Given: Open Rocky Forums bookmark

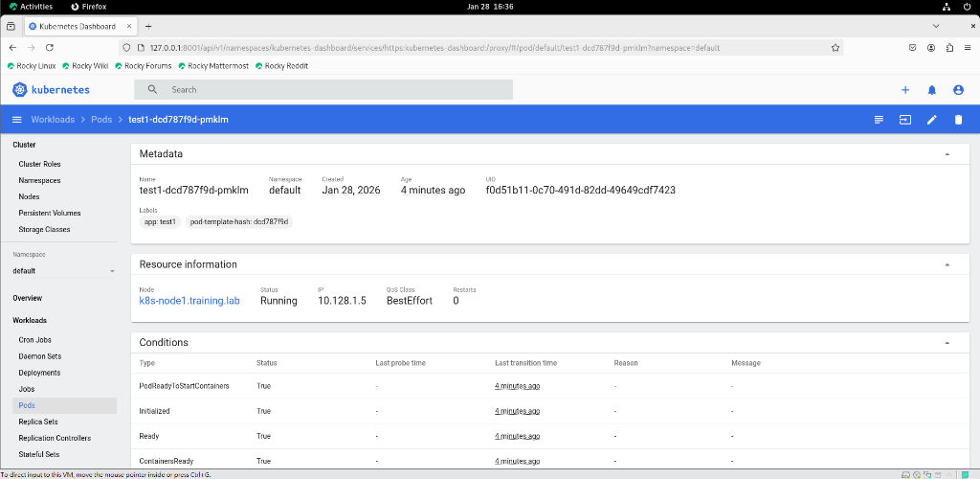Looking at the screenshot, I should [144, 66].
